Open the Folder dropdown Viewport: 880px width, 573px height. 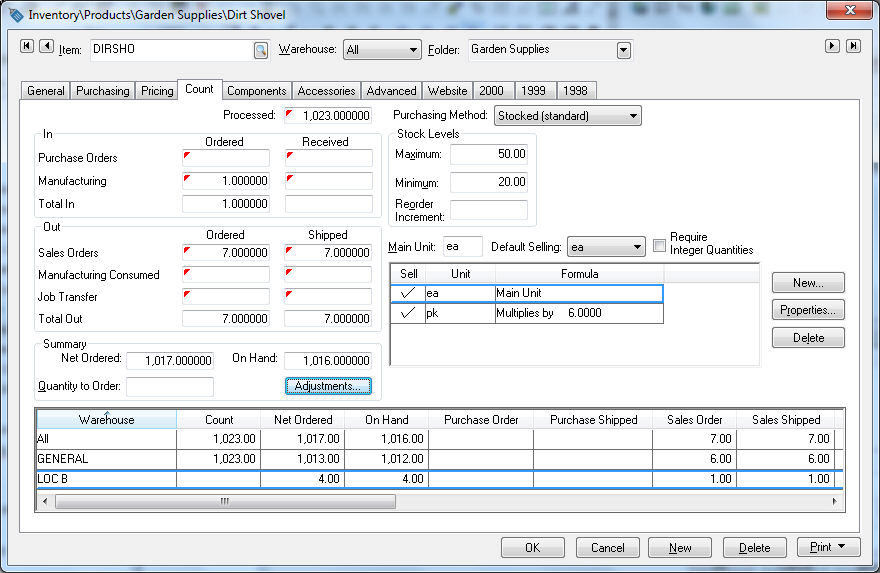[624, 50]
